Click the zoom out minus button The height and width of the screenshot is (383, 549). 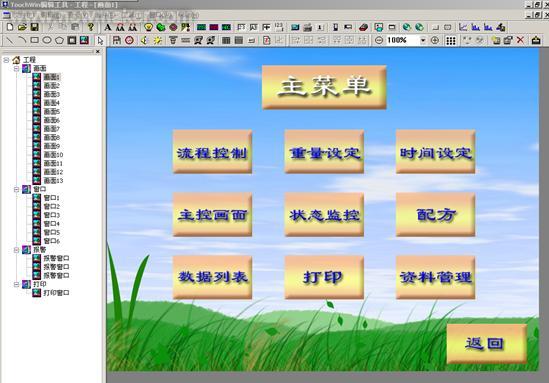click(378, 41)
